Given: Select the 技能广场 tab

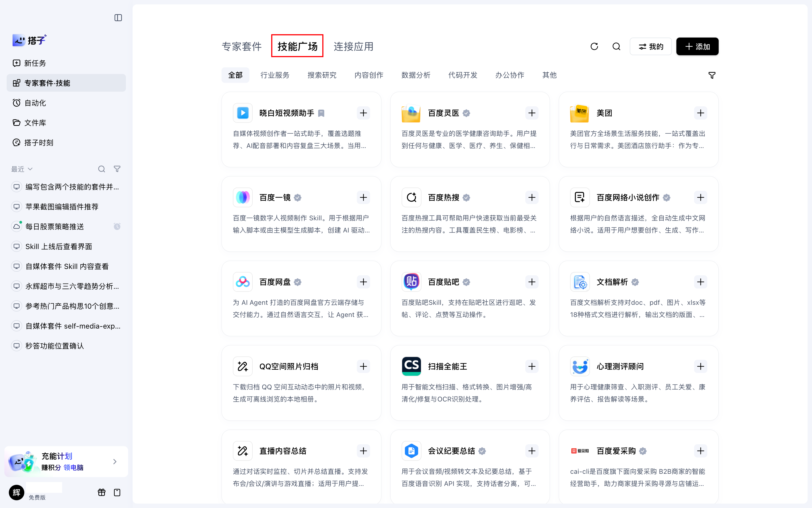Looking at the screenshot, I should click(297, 46).
